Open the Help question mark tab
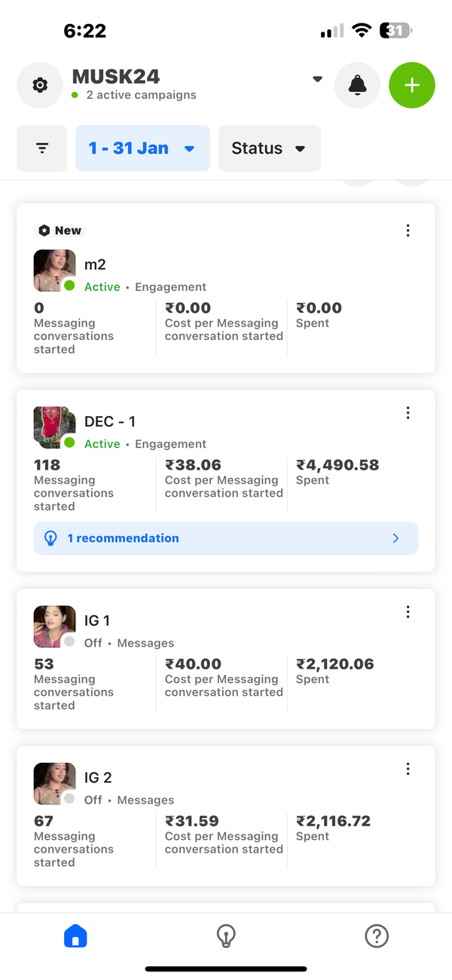Image resolution: width=452 pixels, height=980 pixels. [377, 936]
